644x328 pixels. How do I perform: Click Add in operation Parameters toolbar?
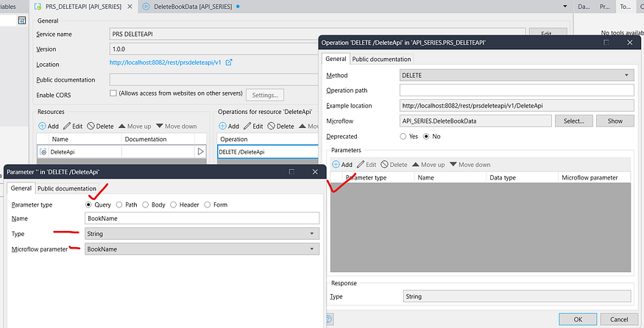coord(336,165)
